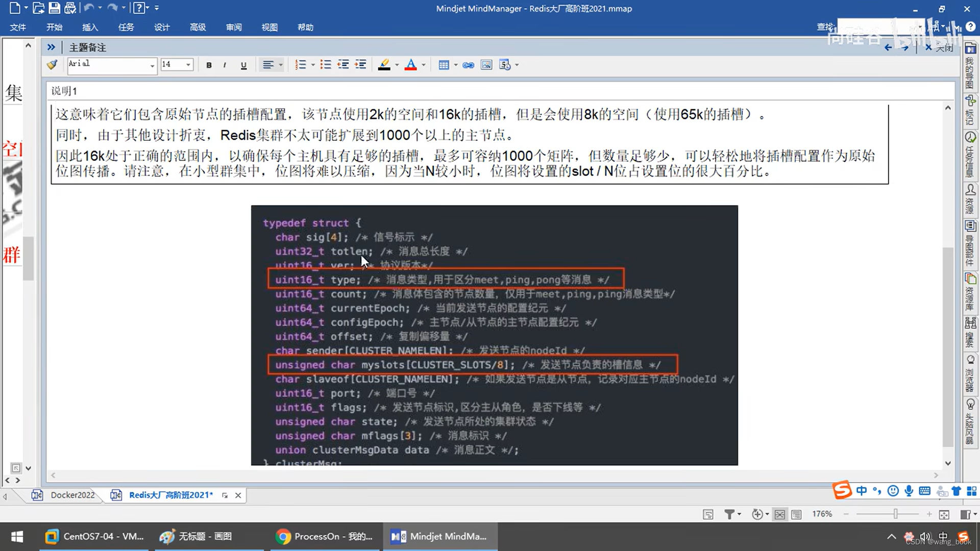The height and width of the screenshot is (551, 980).
Task: Select the format painter tool
Action: tap(52, 65)
